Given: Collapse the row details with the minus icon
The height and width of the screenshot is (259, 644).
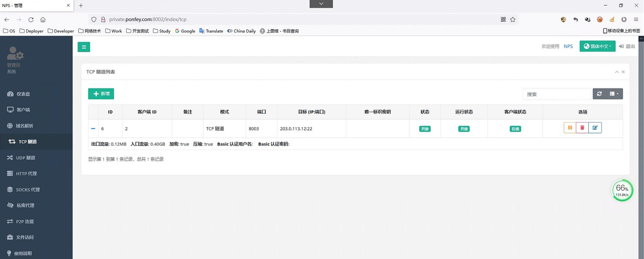Looking at the screenshot, I should pyautogui.click(x=93, y=128).
